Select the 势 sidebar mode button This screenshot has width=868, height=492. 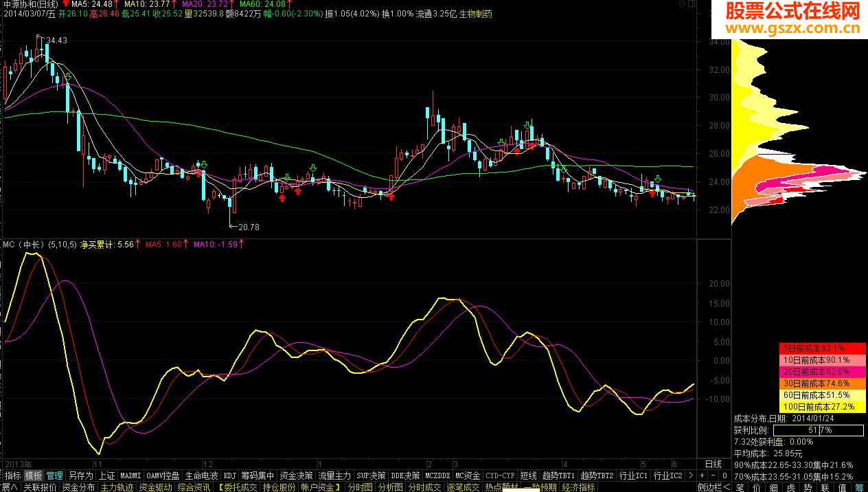[808, 487]
